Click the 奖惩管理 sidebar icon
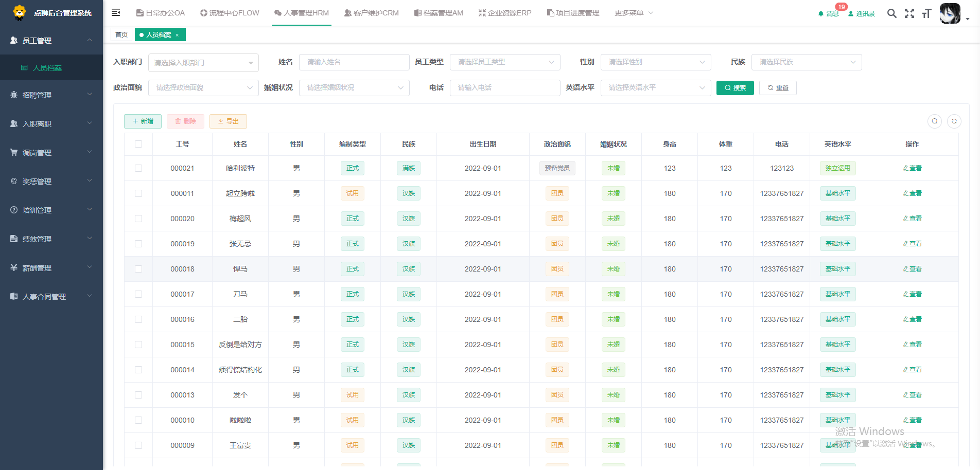Screen dimensions: 980x470 [14, 181]
